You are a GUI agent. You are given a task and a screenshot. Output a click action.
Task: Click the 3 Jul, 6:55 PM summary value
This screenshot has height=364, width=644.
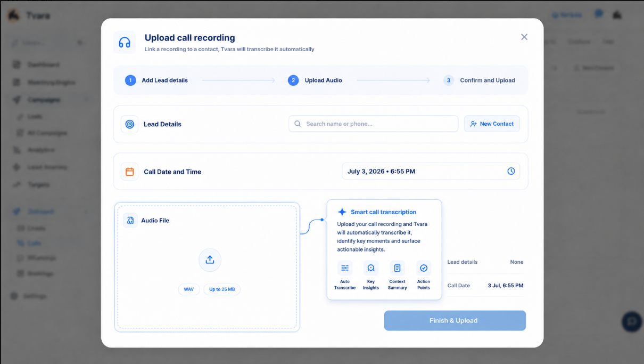click(506, 286)
